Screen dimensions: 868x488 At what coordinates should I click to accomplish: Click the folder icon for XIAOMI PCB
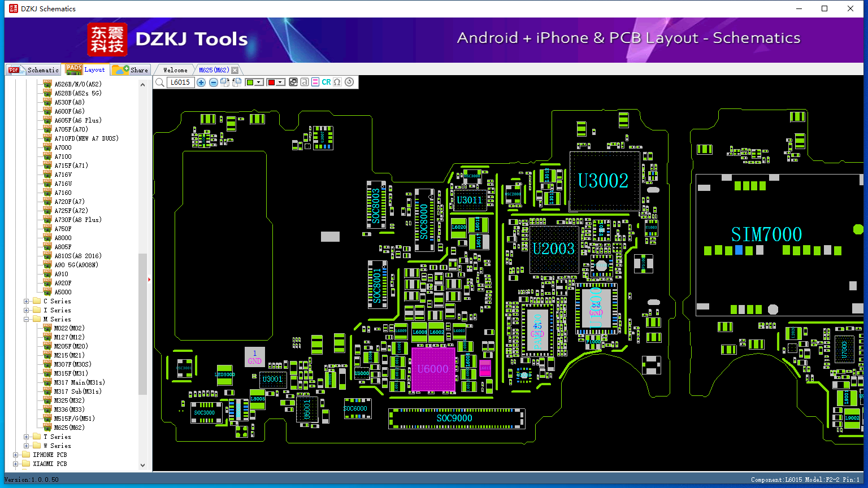(x=26, y=464)
